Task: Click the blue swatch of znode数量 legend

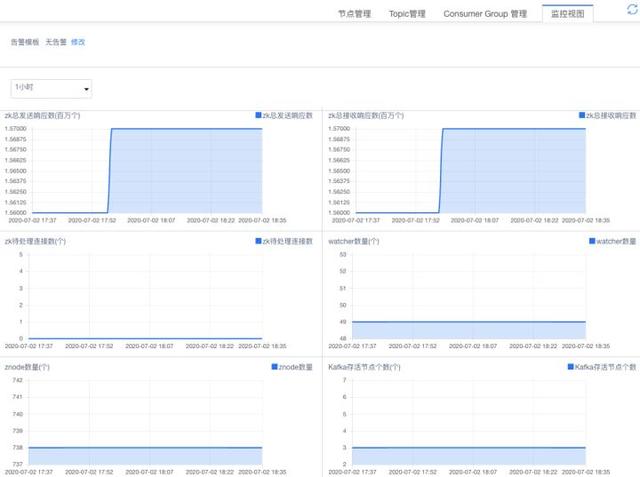Action: (x=275, y=367)
